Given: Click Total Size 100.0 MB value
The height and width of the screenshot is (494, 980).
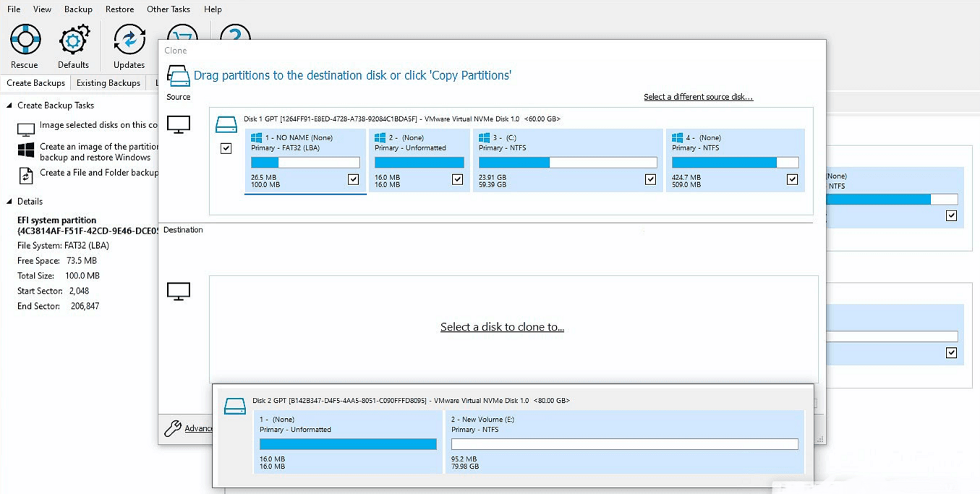Looking at the screenshot, I should (x=82, y=276).
